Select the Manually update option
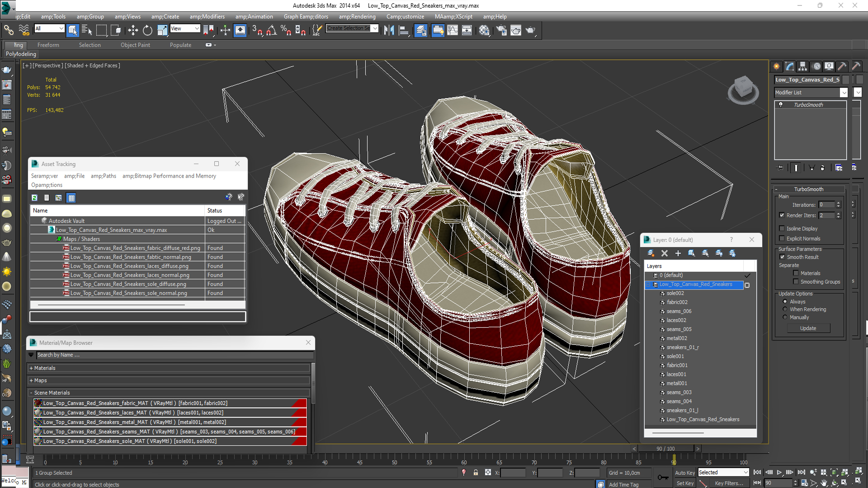The height and width of the screenshot is (488, 868). tap(785, 317)
